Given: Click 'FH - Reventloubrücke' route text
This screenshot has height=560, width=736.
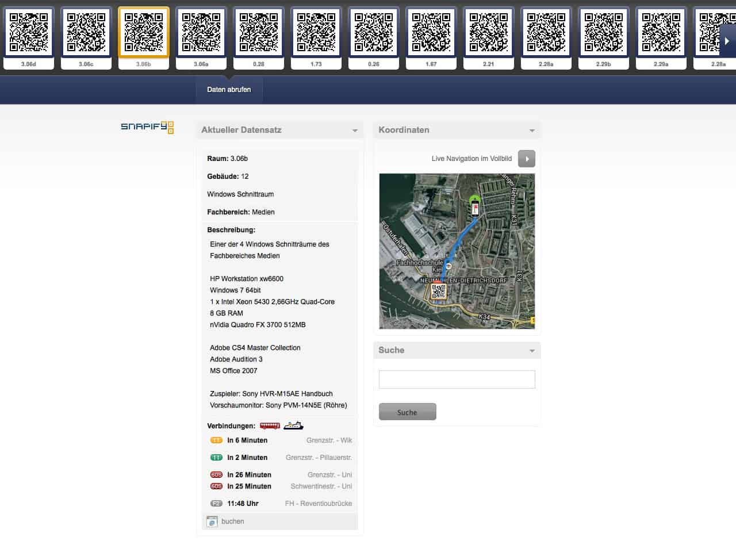Looking at the screenshot, I should click(x=319, y=504).
